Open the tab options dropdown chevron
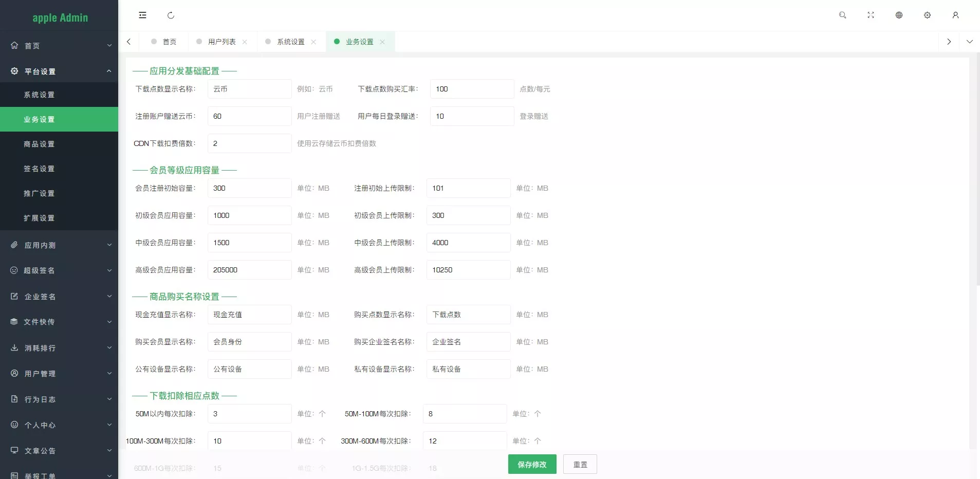The height and width of the screenshot is (479, 980). pyautogui.click(x=970, y=42)
